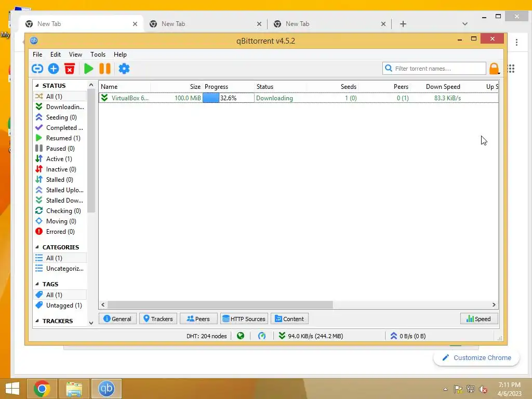The image size is (532, 399).
Task: Select the Seeding (0) filter
Action: point(60,117)
